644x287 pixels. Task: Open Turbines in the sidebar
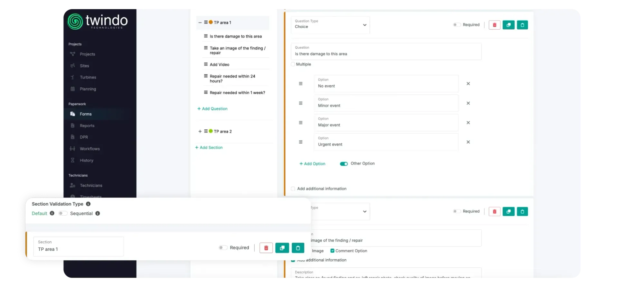[x=88, y=77]
